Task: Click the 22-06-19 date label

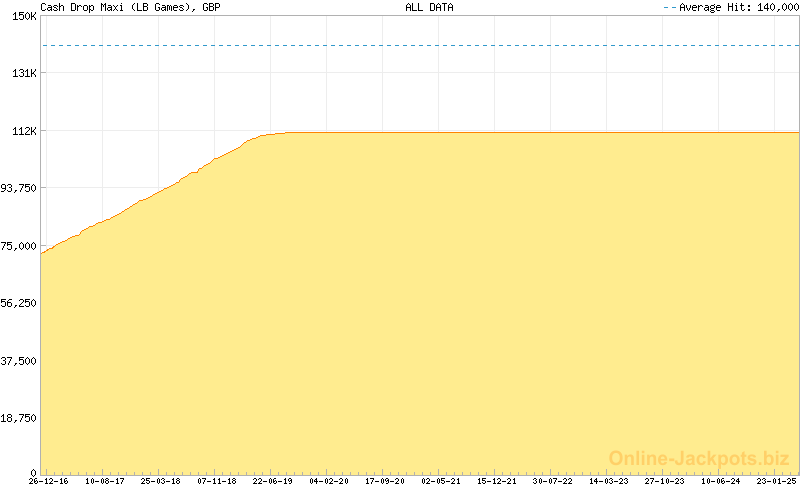Action: [x=272, y=481]
